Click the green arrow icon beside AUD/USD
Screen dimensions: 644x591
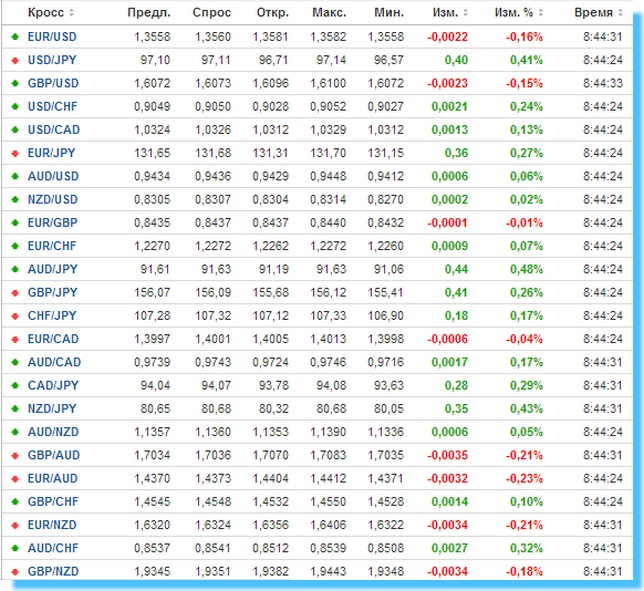tap(15, 176)
